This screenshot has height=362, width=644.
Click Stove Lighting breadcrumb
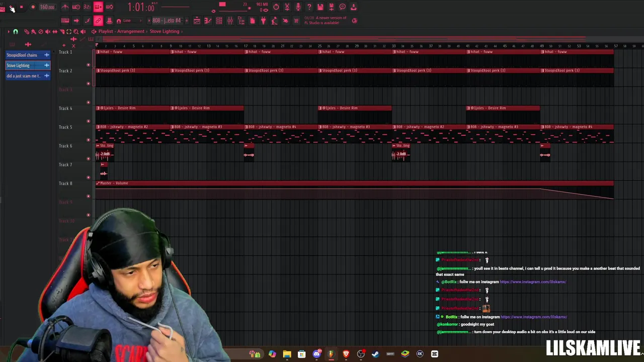point(164,31)
